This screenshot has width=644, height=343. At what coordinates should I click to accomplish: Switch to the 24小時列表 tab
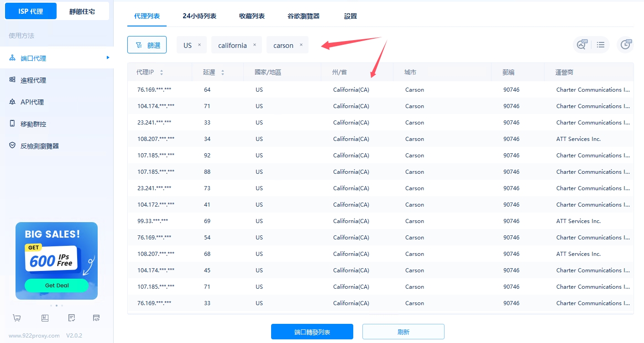tap(199, 16)
